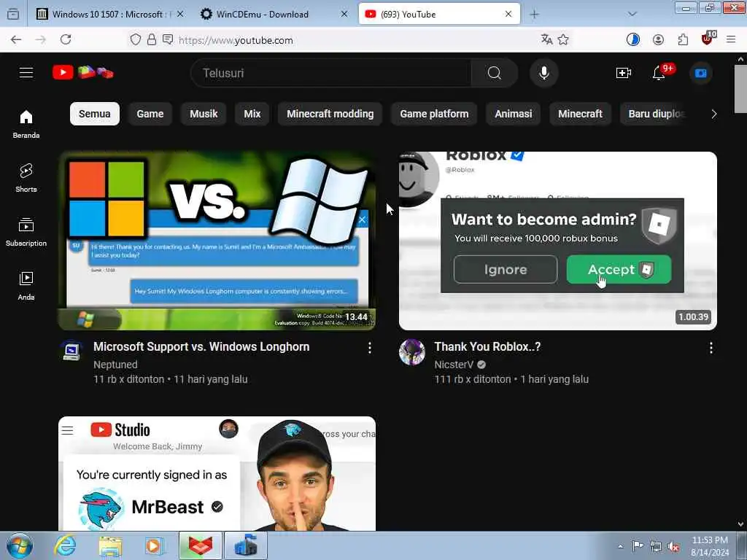Open Windows Media Player from taskbar

(x=155, y=545)
